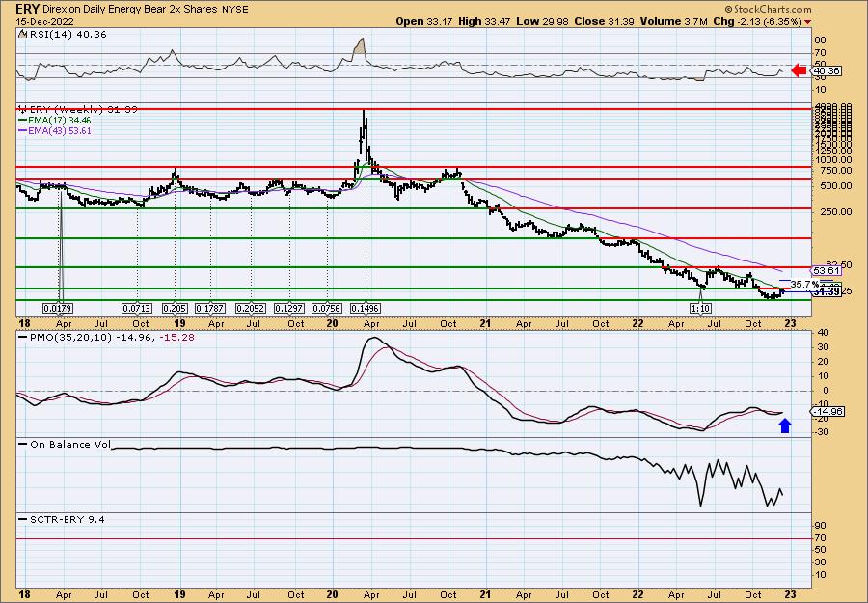Click the NYSE exchange label
The height and width of the screenshot is (603, 868).
(233, 10)
